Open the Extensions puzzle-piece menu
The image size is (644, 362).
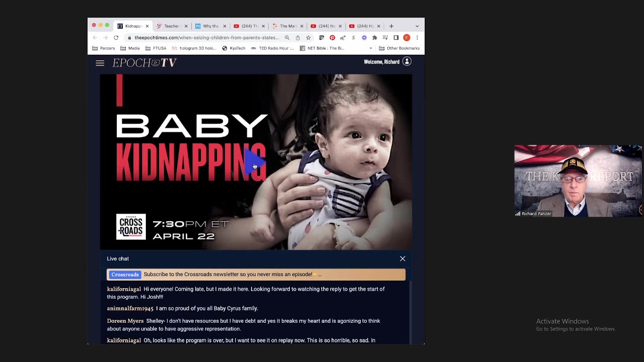(x=374, y=38)
